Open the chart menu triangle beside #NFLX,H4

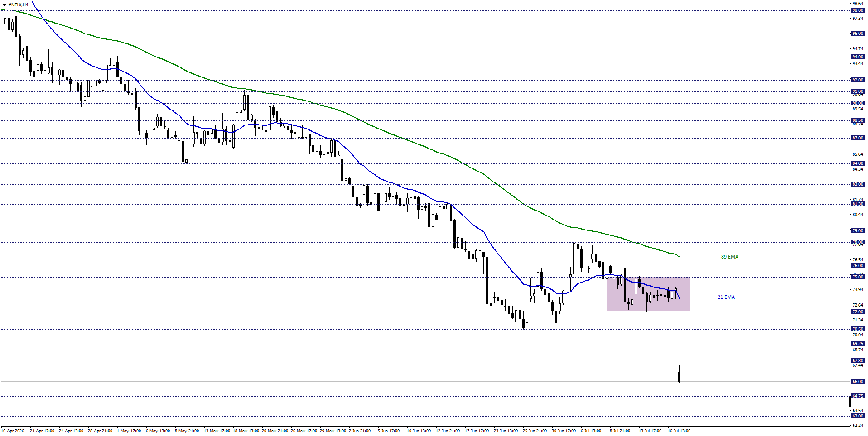coord(4,5)
